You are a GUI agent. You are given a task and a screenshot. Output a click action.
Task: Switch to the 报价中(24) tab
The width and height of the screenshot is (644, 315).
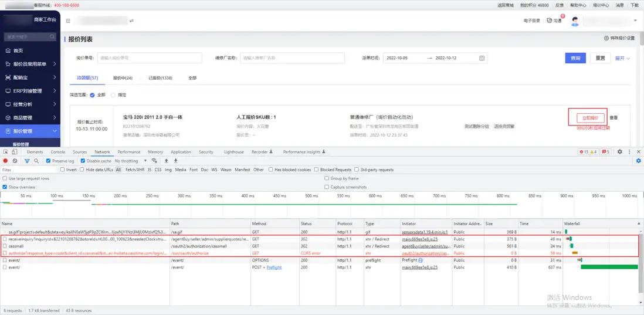pyautogui.click(x=123, y=78)
